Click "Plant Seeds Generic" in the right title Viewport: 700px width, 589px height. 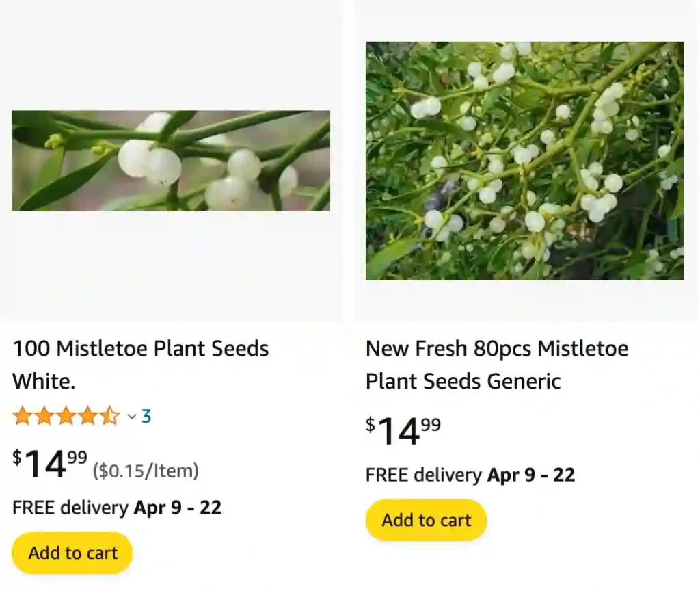pos(463,381)
